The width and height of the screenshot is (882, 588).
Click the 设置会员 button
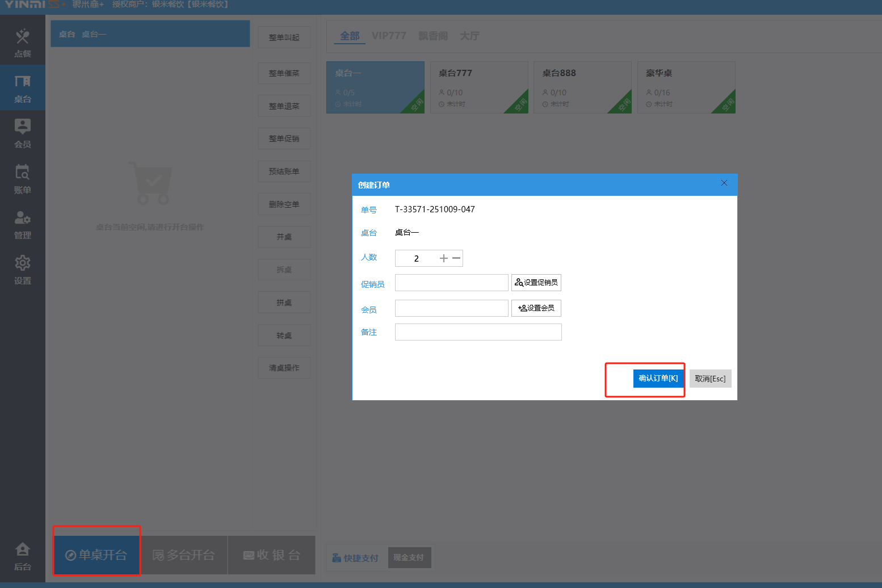[536, 308]
